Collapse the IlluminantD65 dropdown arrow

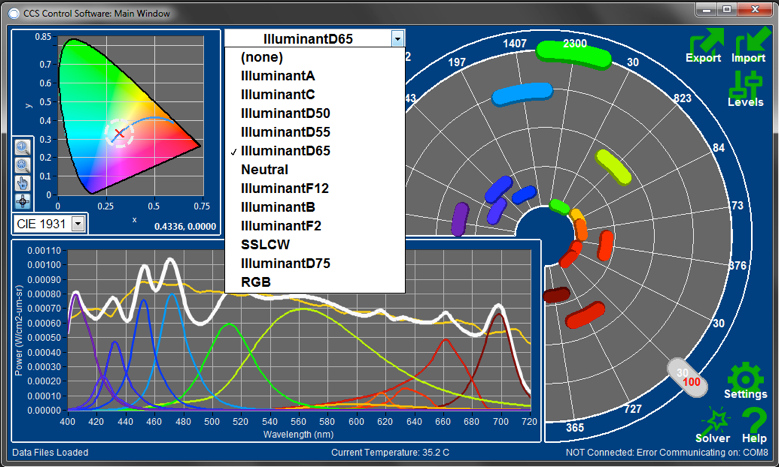(398, 38)
